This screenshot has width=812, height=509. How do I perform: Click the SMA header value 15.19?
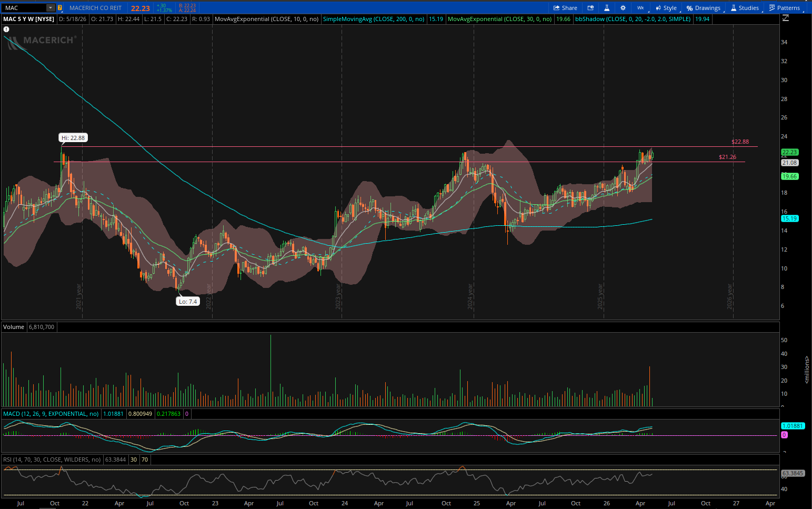[x=436, y=19]
